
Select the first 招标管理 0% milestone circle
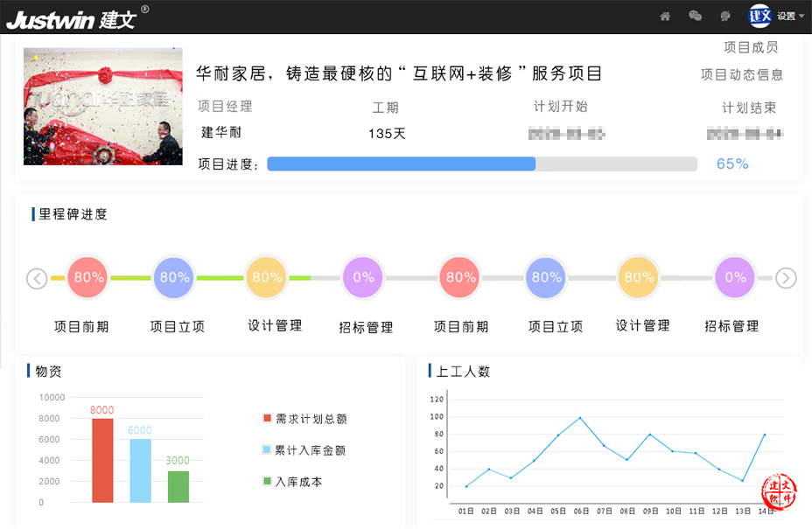363,278
